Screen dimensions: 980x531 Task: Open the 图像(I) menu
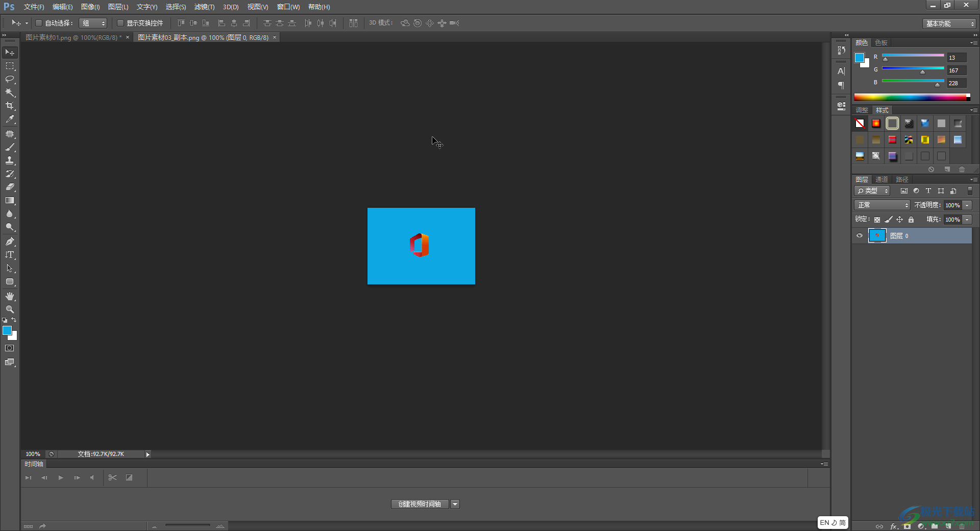pos(90,7)
